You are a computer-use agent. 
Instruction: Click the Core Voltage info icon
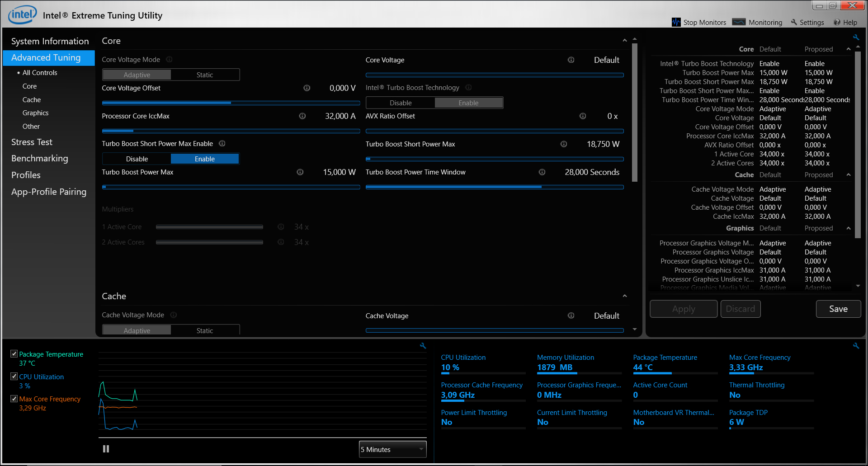pyautogui.click(x=571, y=60)
